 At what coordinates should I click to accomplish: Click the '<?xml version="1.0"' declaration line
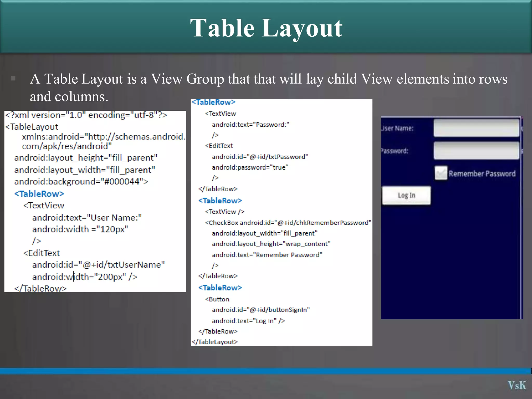[86, 115]
